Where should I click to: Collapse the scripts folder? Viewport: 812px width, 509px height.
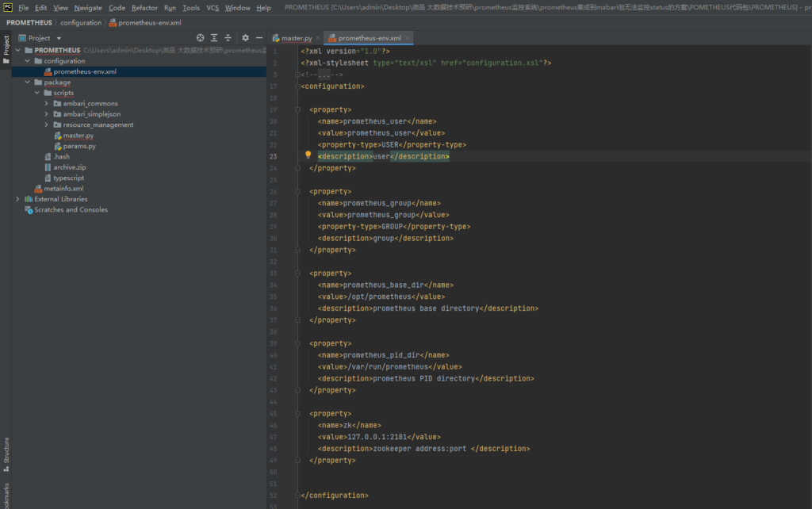pyautogui.click(x=36, y=93)
